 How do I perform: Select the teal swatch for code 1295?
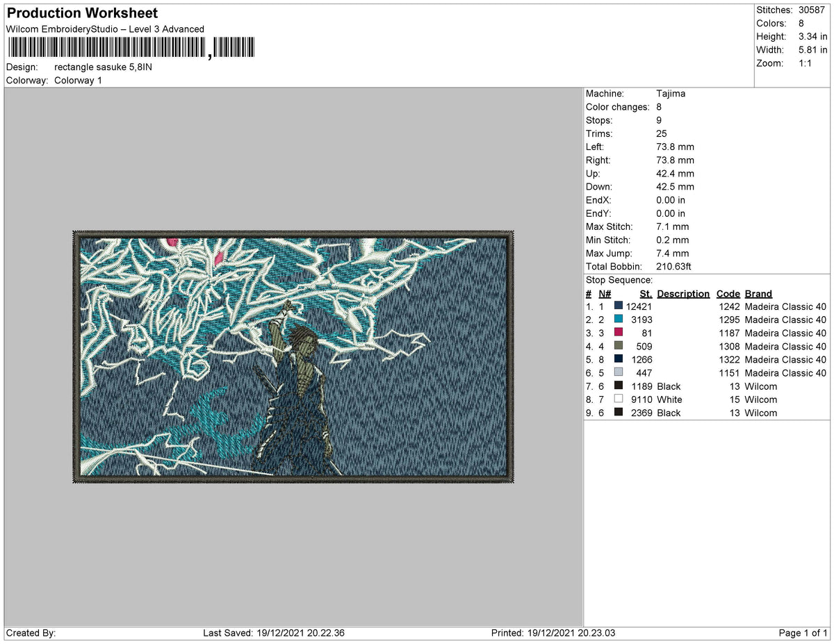pos(619,320)
